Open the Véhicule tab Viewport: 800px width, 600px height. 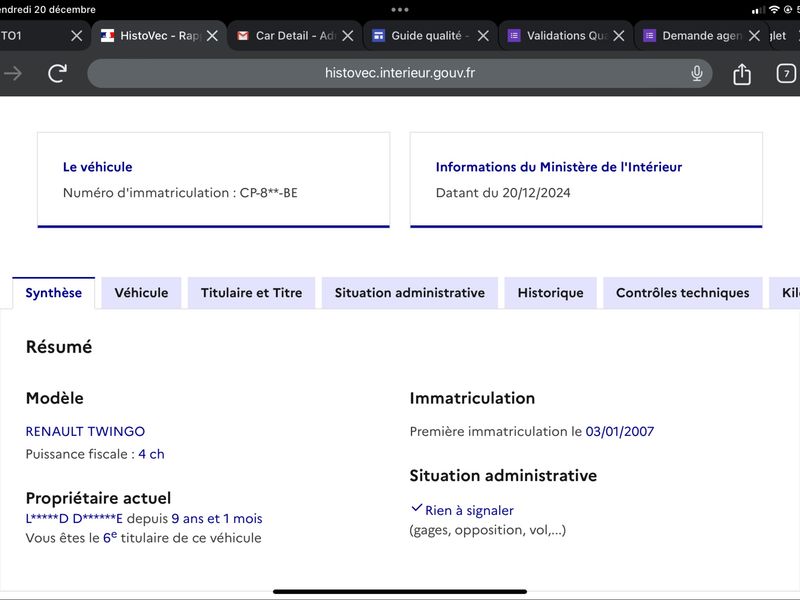tap(141, 293)
